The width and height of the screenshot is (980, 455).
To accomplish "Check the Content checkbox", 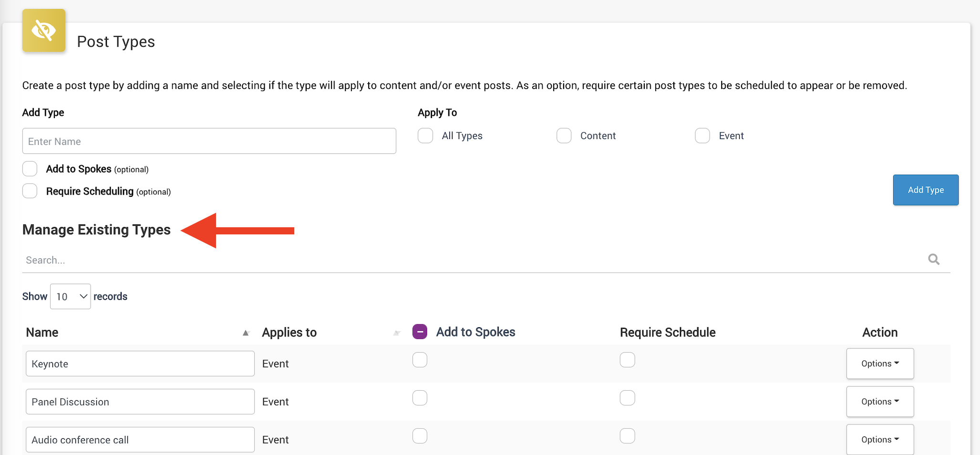I will click(x=564, y=136).
